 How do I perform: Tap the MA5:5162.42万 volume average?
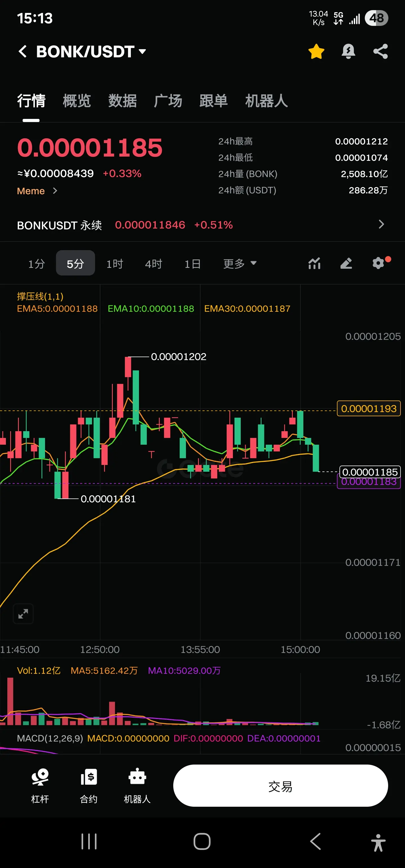[x=104, y=671]
